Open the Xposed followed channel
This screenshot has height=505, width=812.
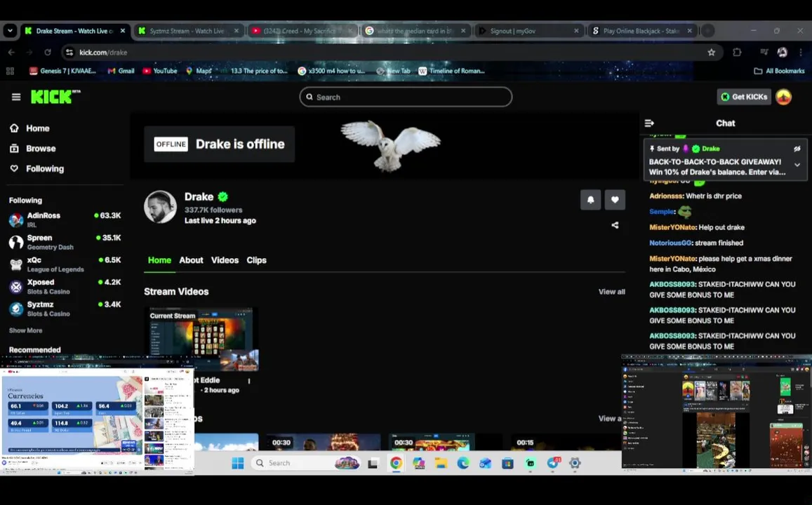pos(65,287)
